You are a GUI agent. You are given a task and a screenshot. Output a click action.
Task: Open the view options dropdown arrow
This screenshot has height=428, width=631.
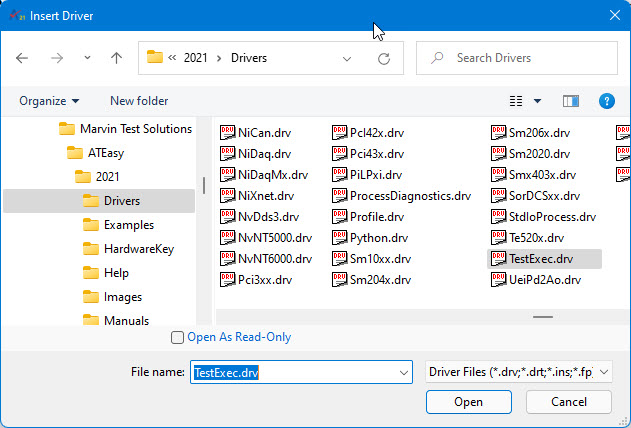tap(537, 101)
